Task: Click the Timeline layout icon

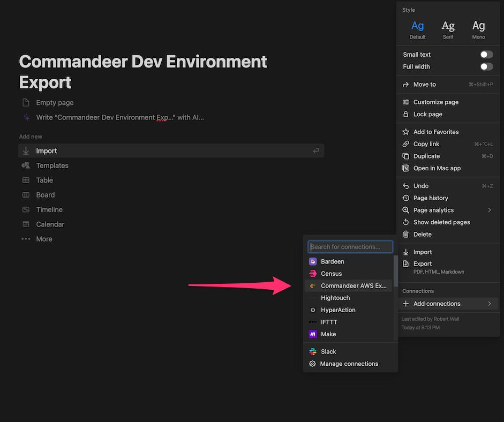Action: [26, 209]
